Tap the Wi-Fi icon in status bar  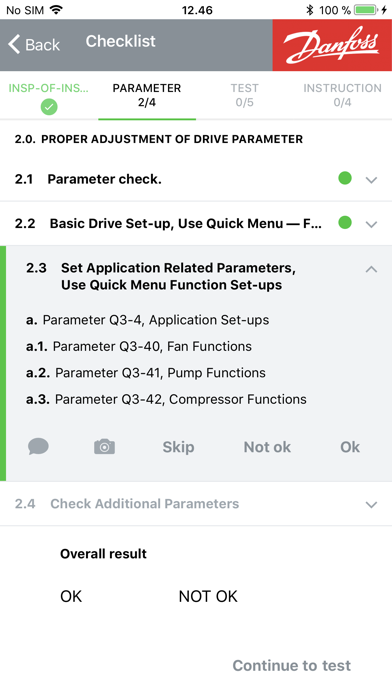56,10
